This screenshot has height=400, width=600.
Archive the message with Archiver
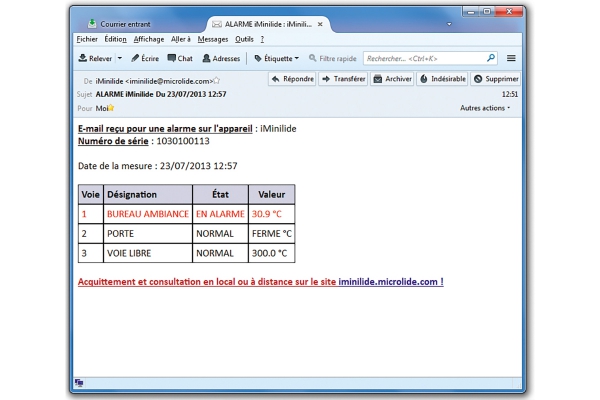(x=393, y=79)
